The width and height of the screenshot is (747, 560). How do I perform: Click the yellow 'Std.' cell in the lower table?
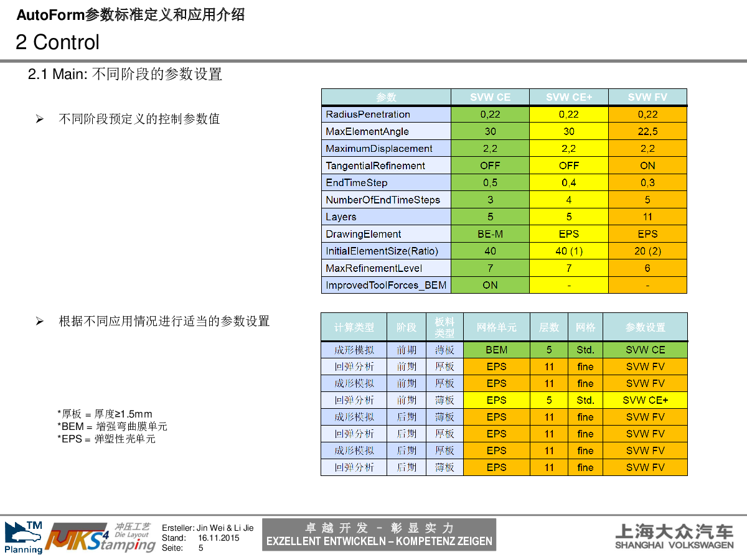585,400
